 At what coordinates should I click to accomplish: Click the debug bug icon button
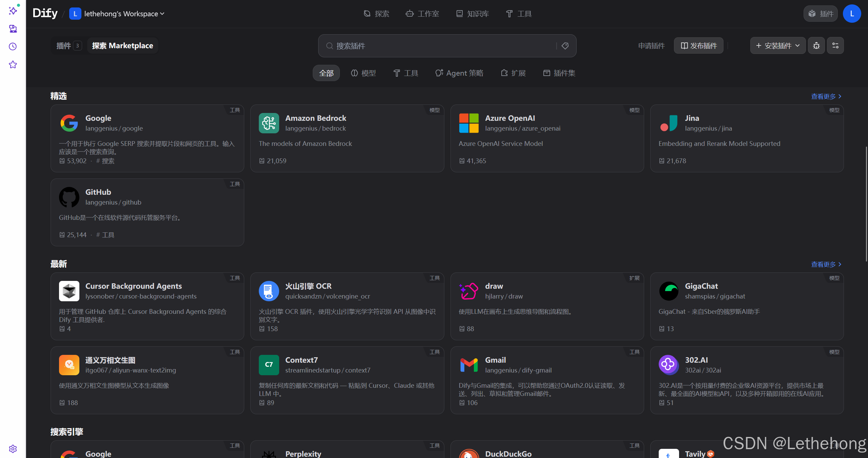click(x=816, y=46)
